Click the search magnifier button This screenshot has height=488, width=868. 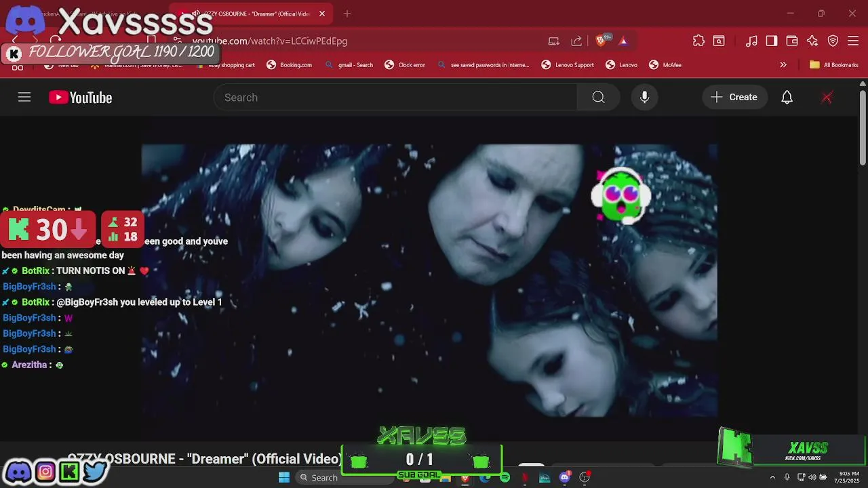click(598, 98)
